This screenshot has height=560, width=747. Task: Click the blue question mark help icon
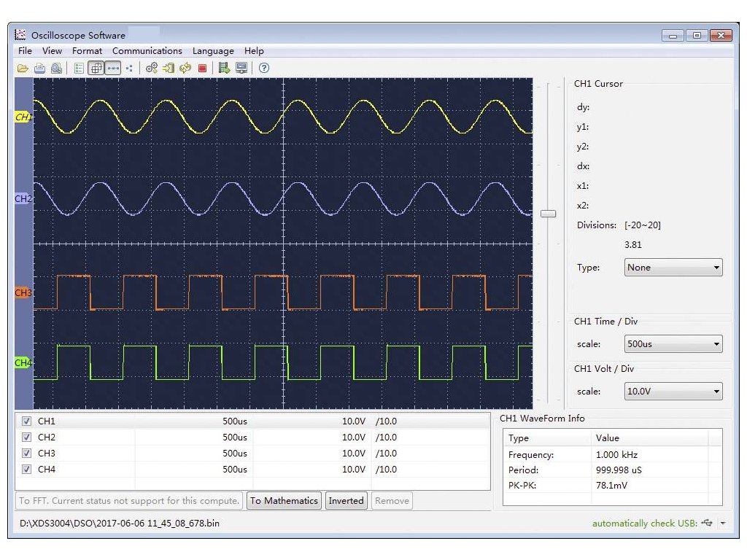[x=264, y=68]
